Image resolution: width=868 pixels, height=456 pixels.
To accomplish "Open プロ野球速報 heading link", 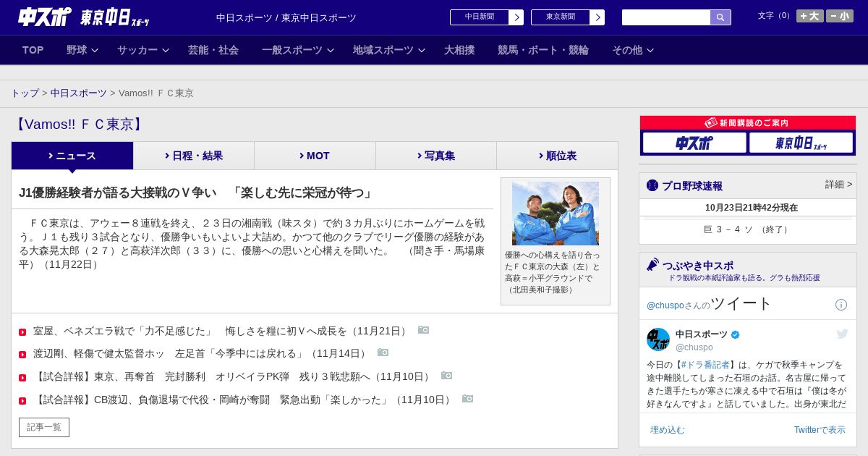I will pos(692,186).
